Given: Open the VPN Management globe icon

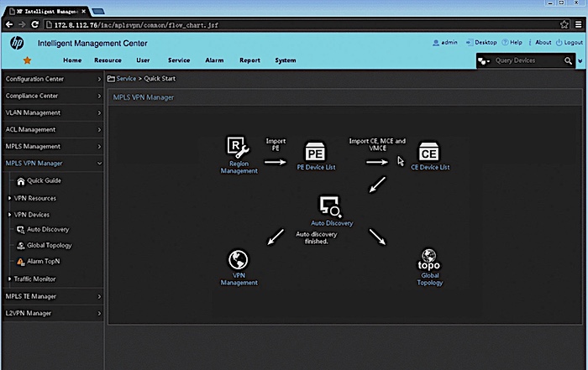Looking at the screenshot, I should point(238,259).
